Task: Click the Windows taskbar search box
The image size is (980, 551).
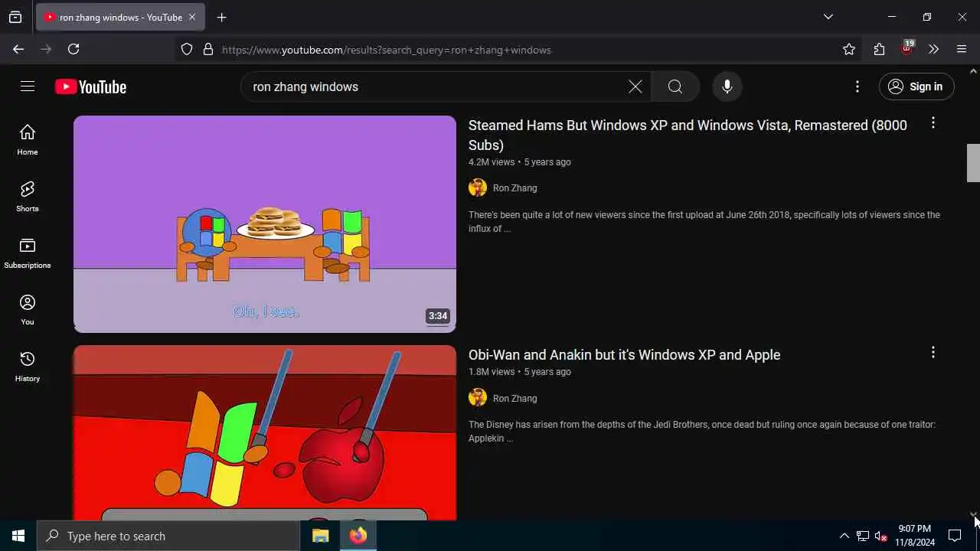Action: click(x=168, y=536)
